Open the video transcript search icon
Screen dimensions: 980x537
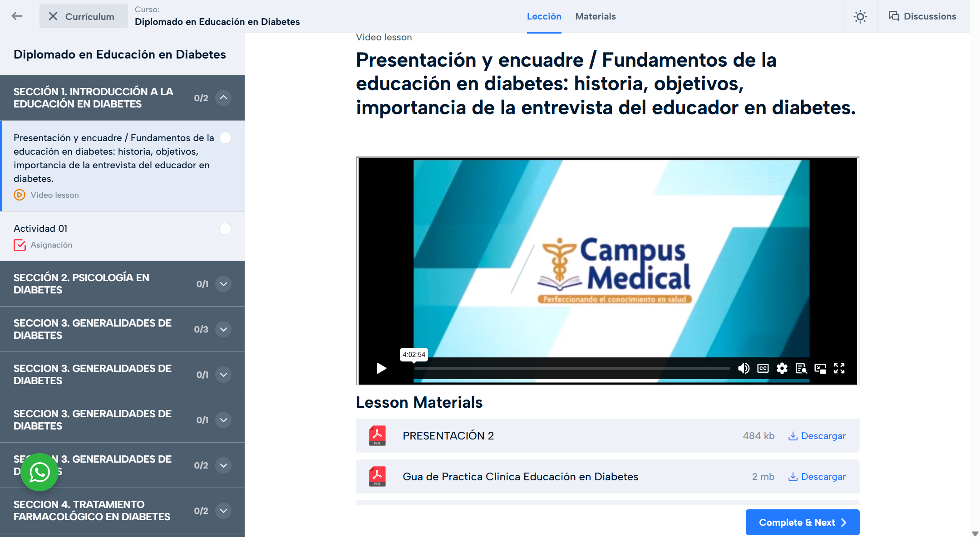801,368
